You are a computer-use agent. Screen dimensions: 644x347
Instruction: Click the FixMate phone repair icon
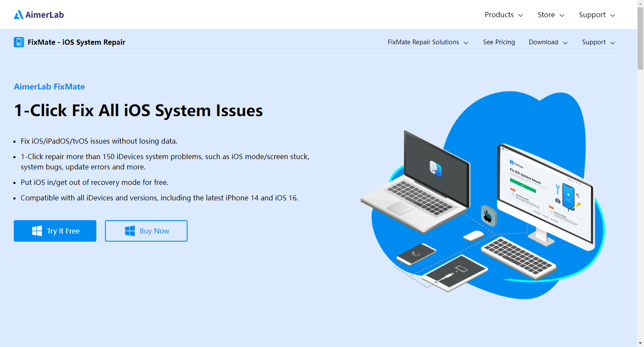tap(19, 42)
